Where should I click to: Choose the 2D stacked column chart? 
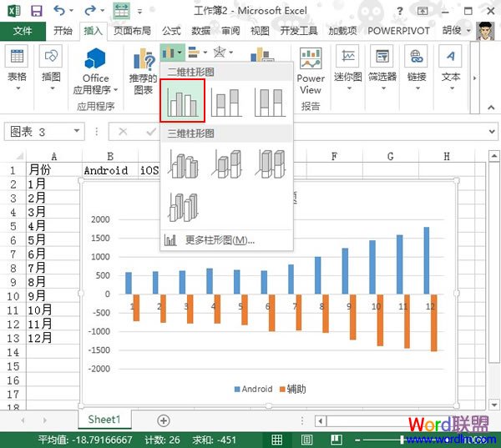click(x=226, y=102)
